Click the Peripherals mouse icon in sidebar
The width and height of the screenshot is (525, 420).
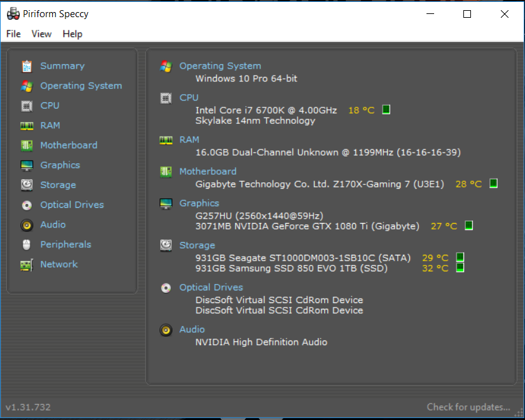27,245
